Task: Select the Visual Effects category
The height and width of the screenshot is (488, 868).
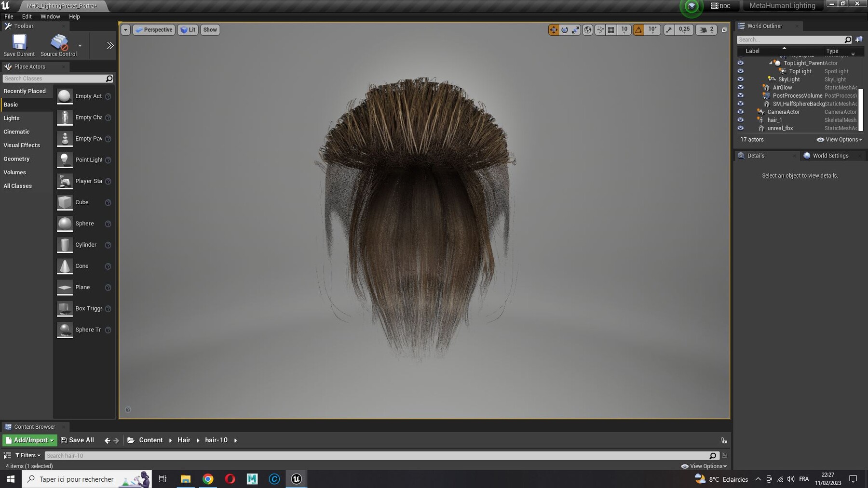Action: (x=22, y=145)
